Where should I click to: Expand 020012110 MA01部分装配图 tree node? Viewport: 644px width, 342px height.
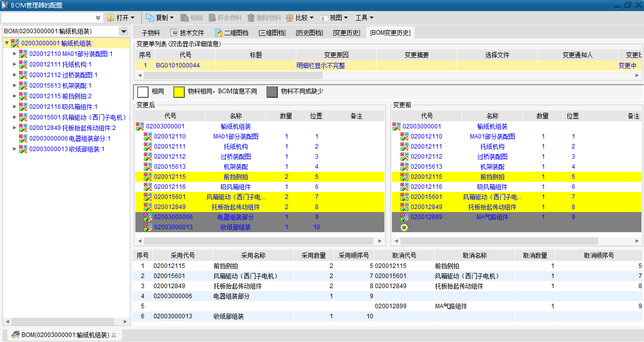click(x=15, y=54)
